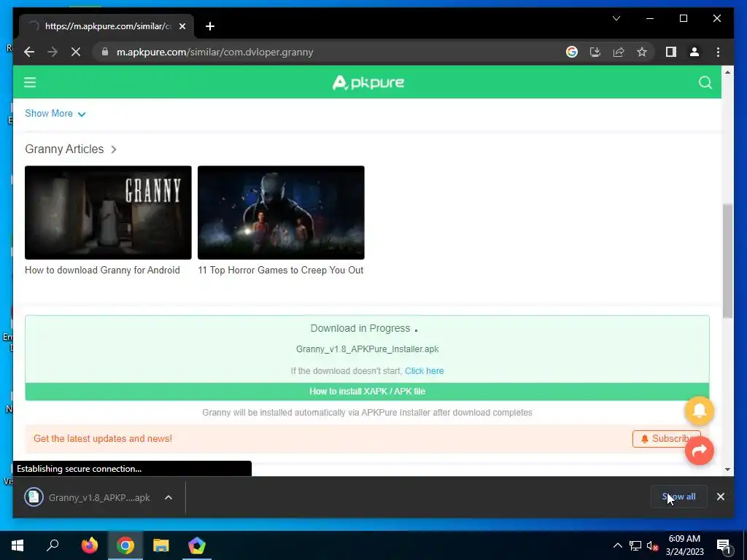Click Show all downloads

point(678,497)
